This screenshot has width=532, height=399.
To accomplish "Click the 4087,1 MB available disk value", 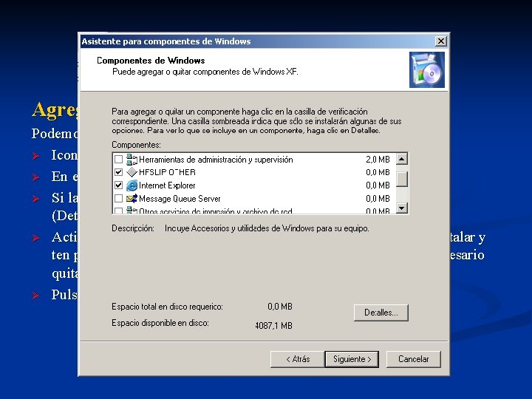I will [x=273, y=326].
